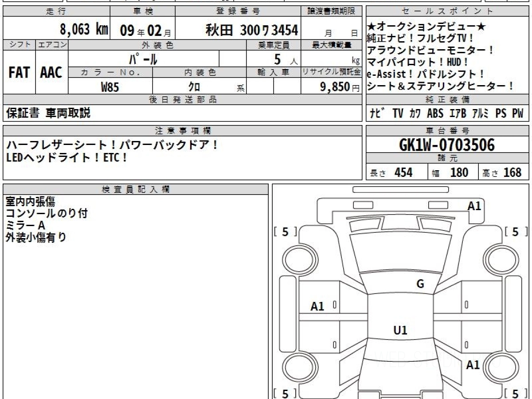Click the length value 454

[403, 172]
